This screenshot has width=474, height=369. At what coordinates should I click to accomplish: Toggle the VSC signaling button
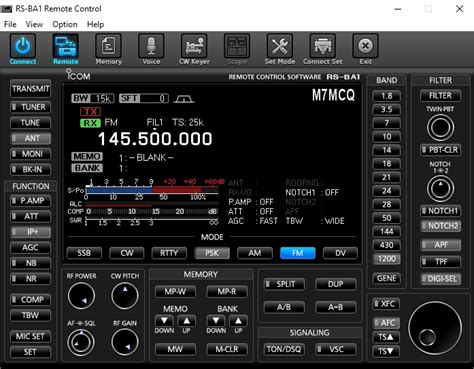336,349
